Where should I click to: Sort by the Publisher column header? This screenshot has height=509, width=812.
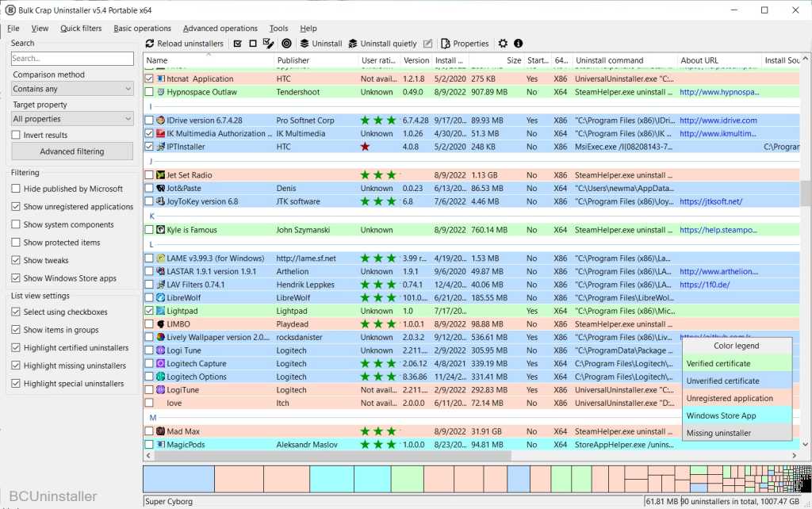(x=316, y=60)
